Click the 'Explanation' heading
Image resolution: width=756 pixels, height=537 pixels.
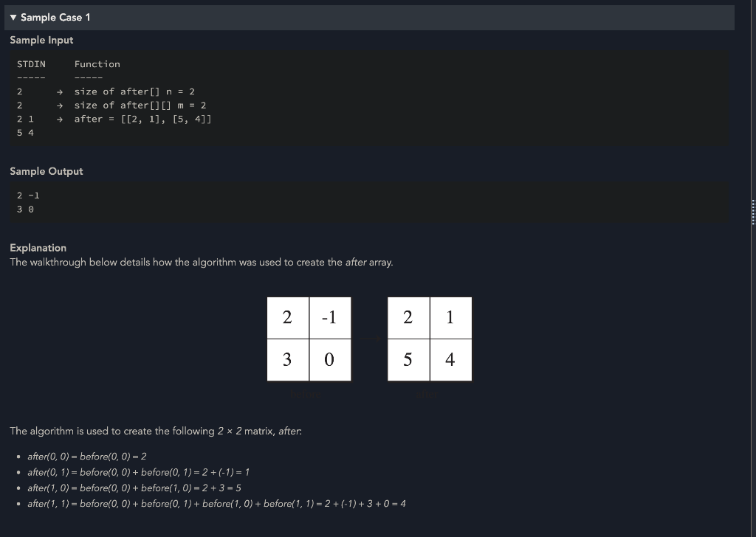38,248
